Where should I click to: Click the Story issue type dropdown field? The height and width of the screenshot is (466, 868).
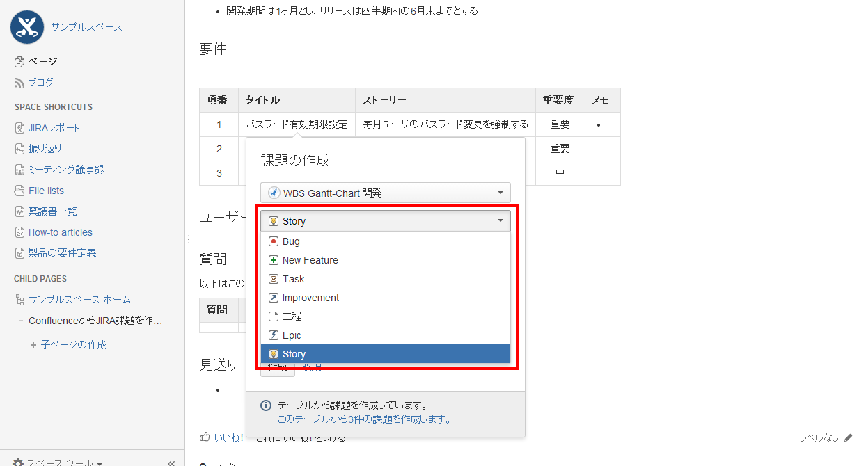coord(386,221)
